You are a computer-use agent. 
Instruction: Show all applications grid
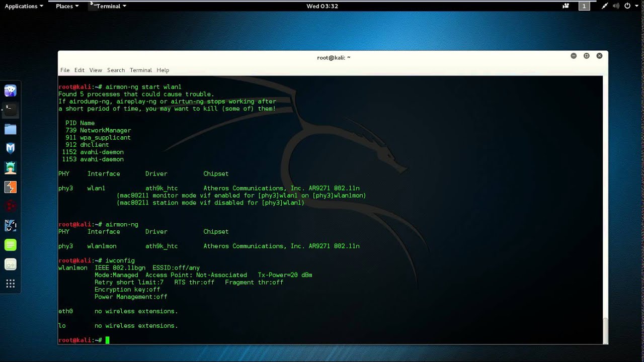[11, 284]
